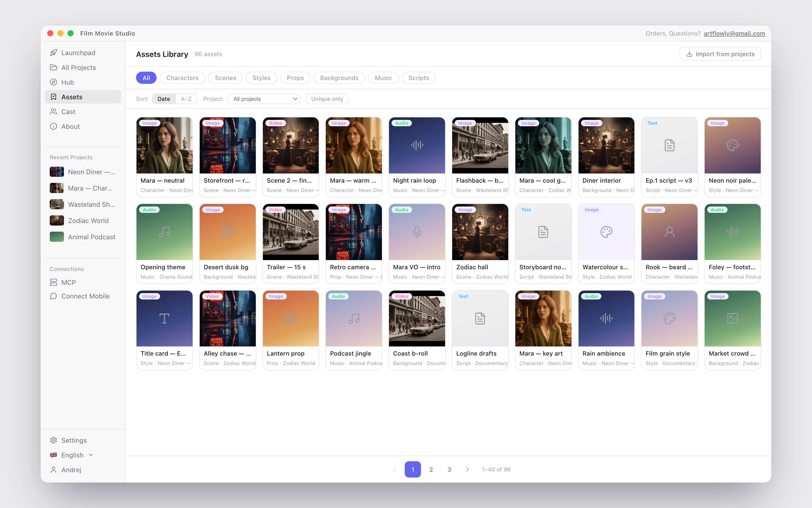Click the person icon on Rook beard card
812x508 pixels.
[x=669, y=232]
